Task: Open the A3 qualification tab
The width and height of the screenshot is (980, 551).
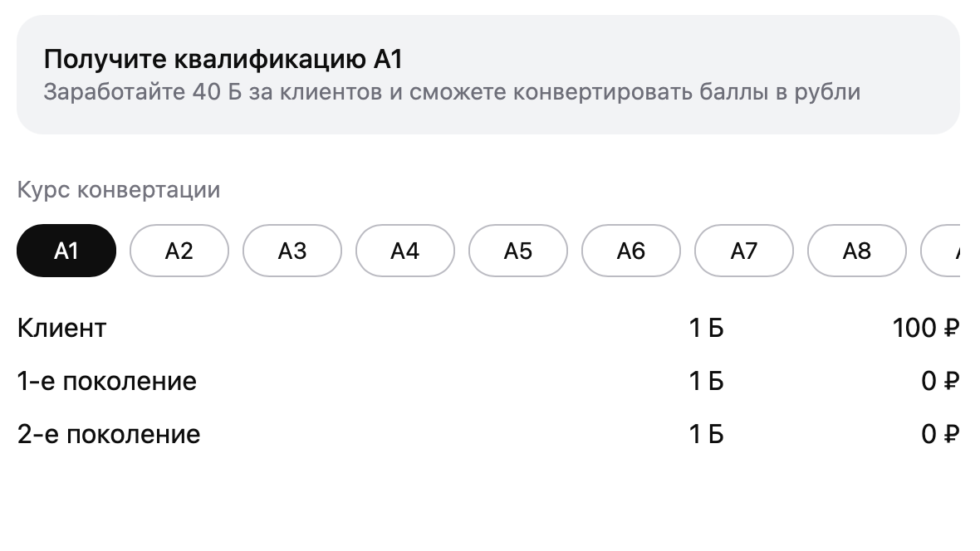Action: click(x=292, y=251)
